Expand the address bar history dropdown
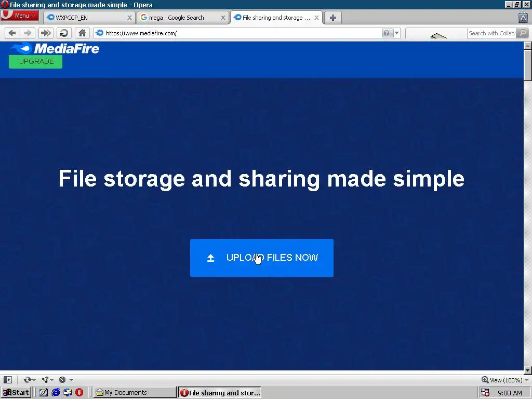The height and width of the screenshot is (399, 532). pos(396,33)
